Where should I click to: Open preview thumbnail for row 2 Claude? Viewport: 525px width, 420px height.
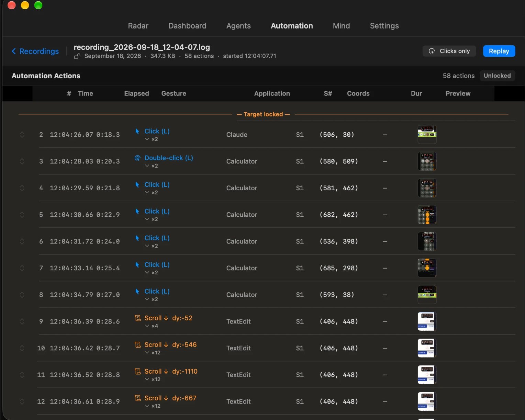click(427, 135)
